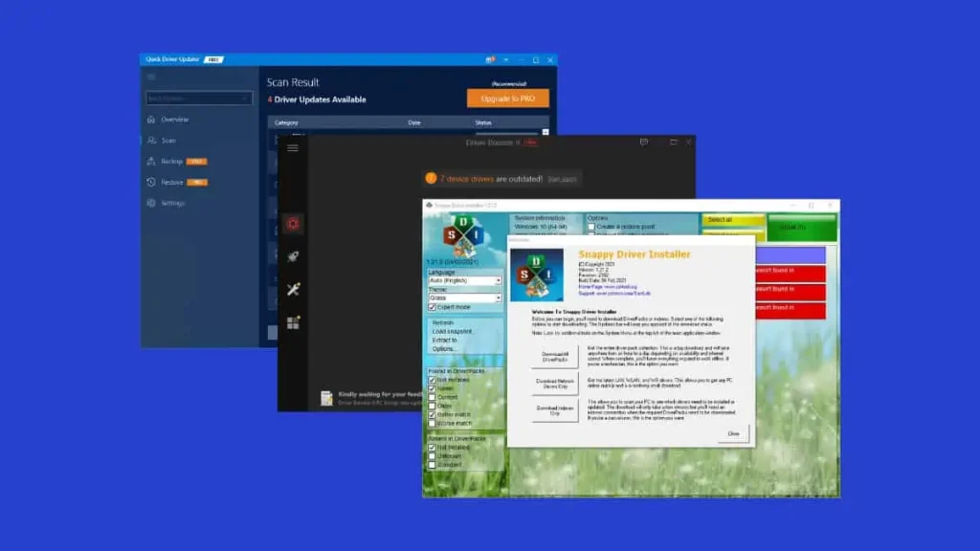Expand the Theme dropdown showing Grass
This screenshot has height=551, width=980.
(x=464, y=298)
